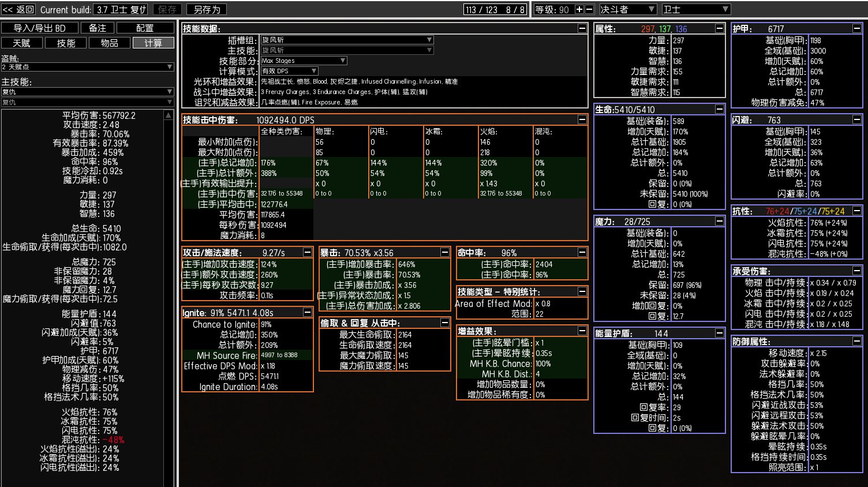Viewport: 868px width, 487px height.
Task: Collapse the 属性 attributes section
Action: (x=719, y=28)
